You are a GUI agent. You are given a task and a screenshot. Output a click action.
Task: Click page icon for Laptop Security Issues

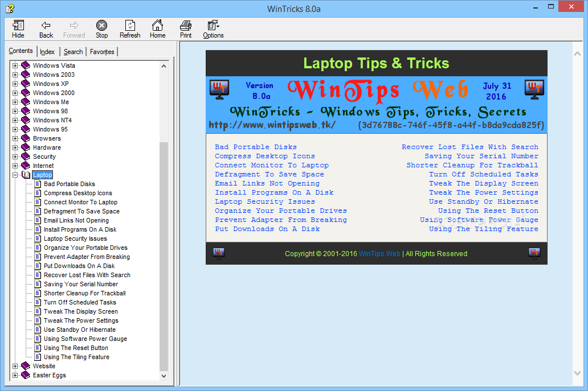38,238
